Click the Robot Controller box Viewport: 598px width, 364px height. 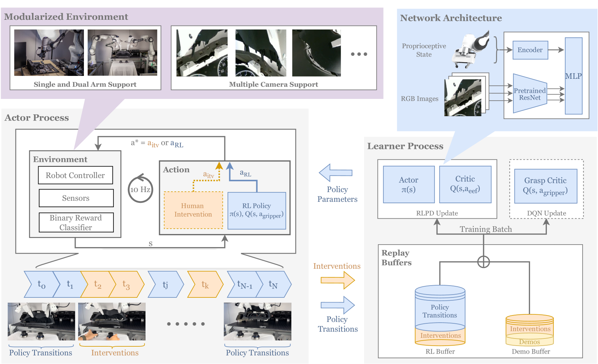coord(75,176)
